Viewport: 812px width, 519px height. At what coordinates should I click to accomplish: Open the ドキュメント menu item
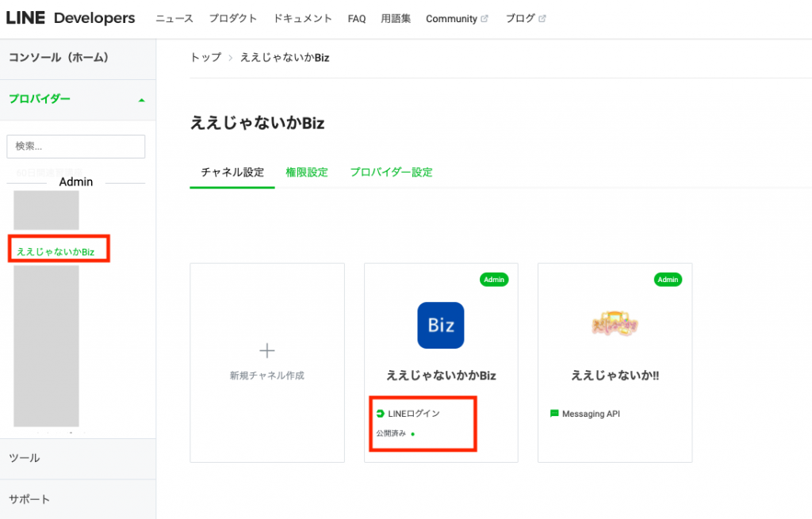pyautogui.click(x=302, y=19)
